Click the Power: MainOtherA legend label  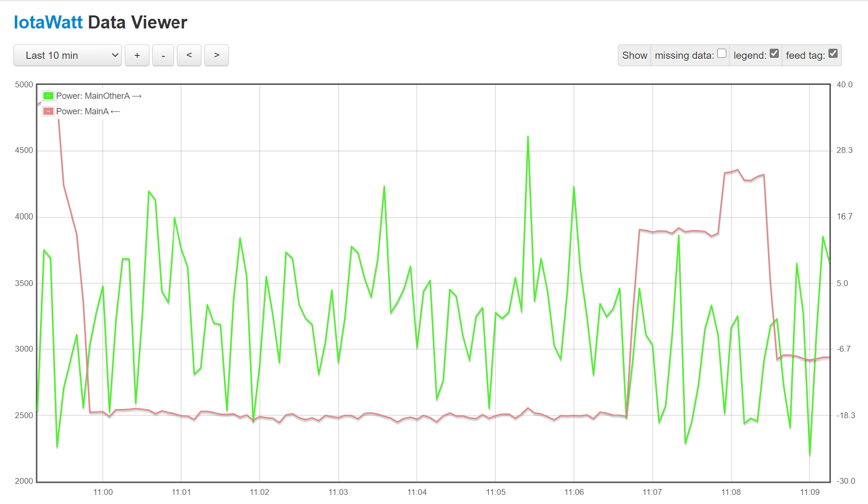click(93, 96)
